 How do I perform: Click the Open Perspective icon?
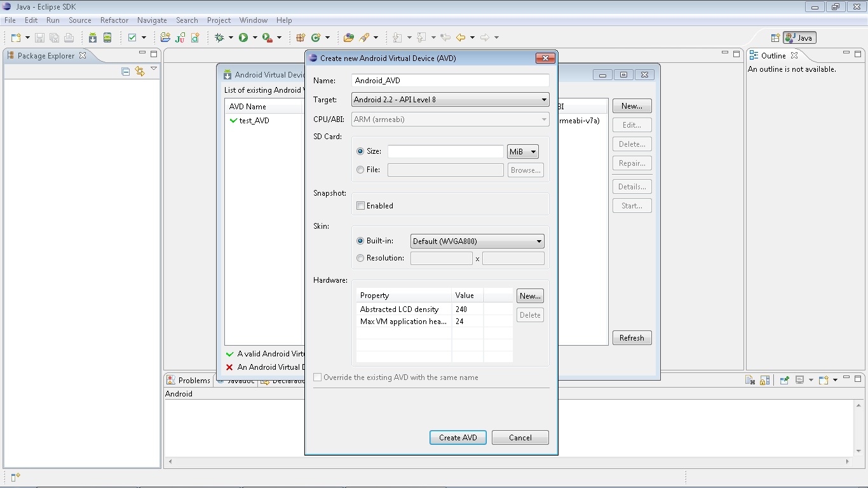pos(775,37)
